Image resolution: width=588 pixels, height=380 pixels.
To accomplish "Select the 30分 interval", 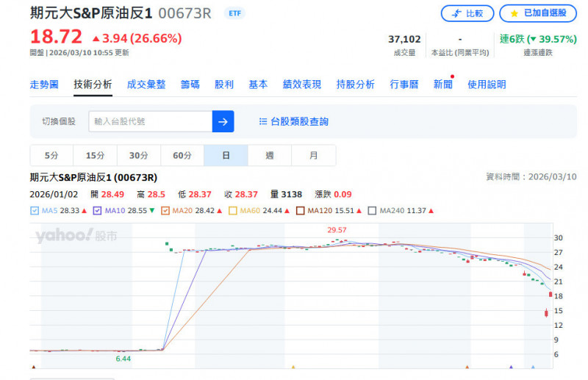I will 138,155.
